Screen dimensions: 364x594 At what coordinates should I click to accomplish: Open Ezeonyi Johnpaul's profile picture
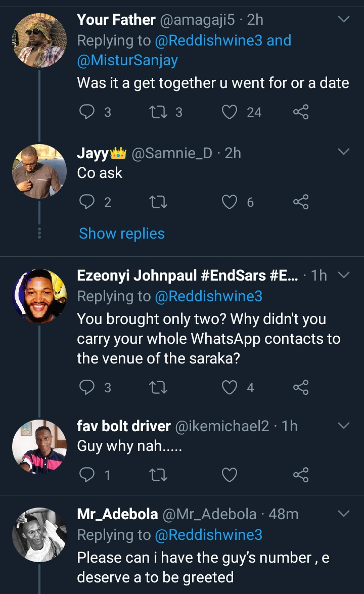tap(39, 296)
